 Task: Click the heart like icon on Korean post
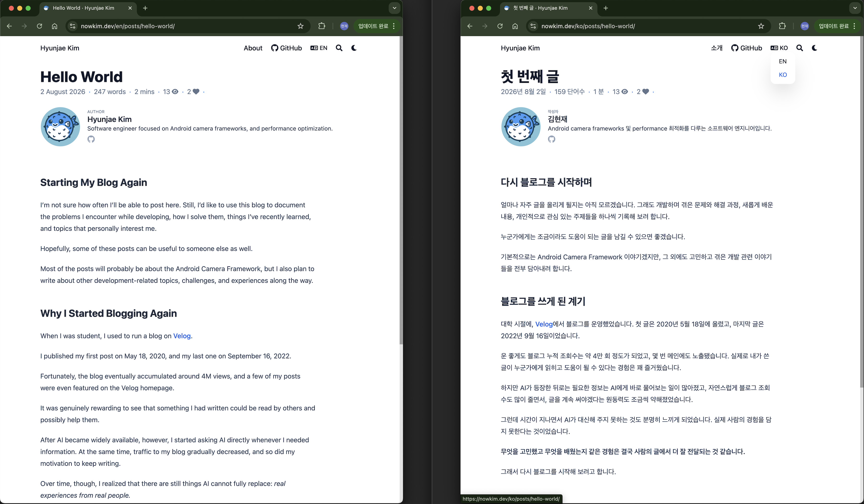(645, 92)
